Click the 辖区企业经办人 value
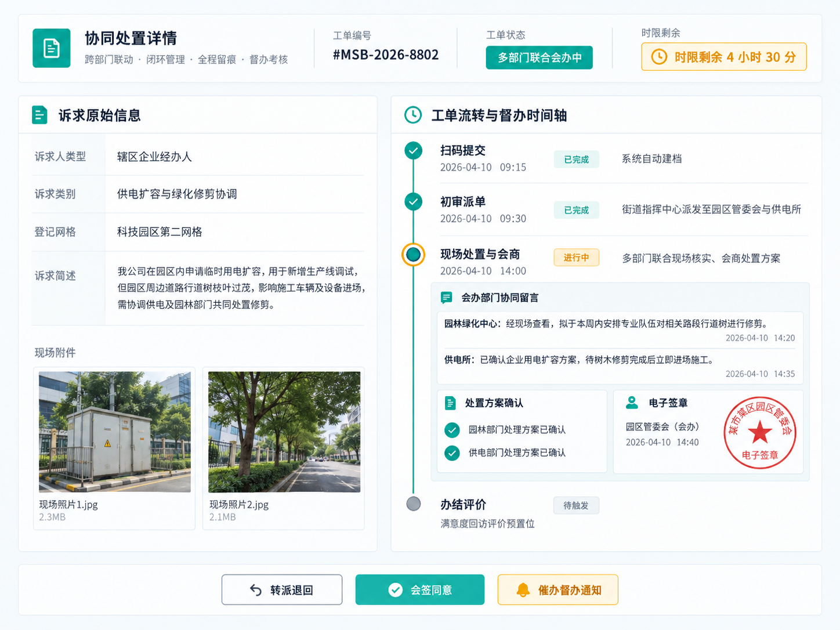This screenshot has width=840, height=630. [154, 157]
